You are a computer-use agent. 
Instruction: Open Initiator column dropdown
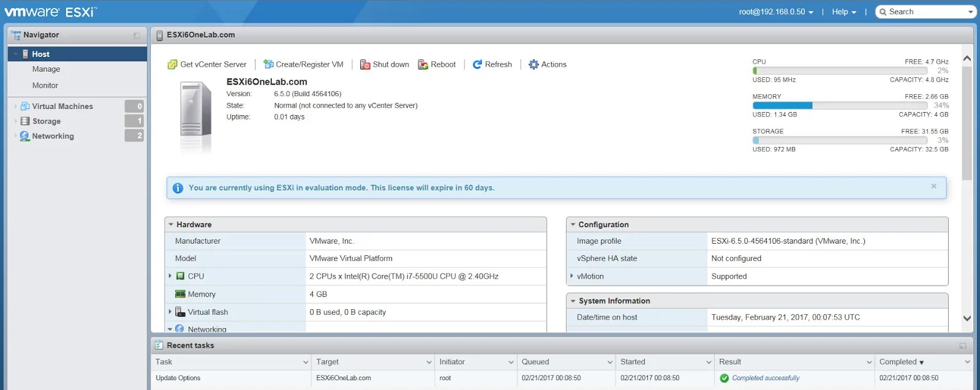click(x=511, y=362)
